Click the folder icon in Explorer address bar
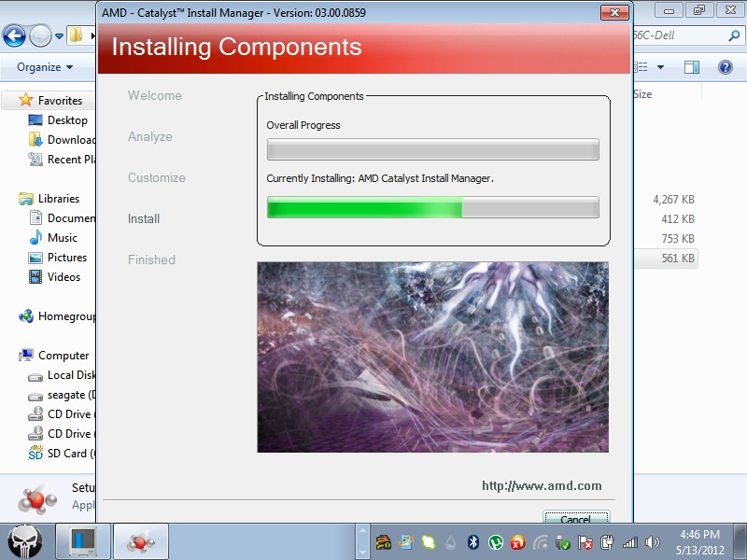This screenshot has height=560, width=747. tap(77, 35)
